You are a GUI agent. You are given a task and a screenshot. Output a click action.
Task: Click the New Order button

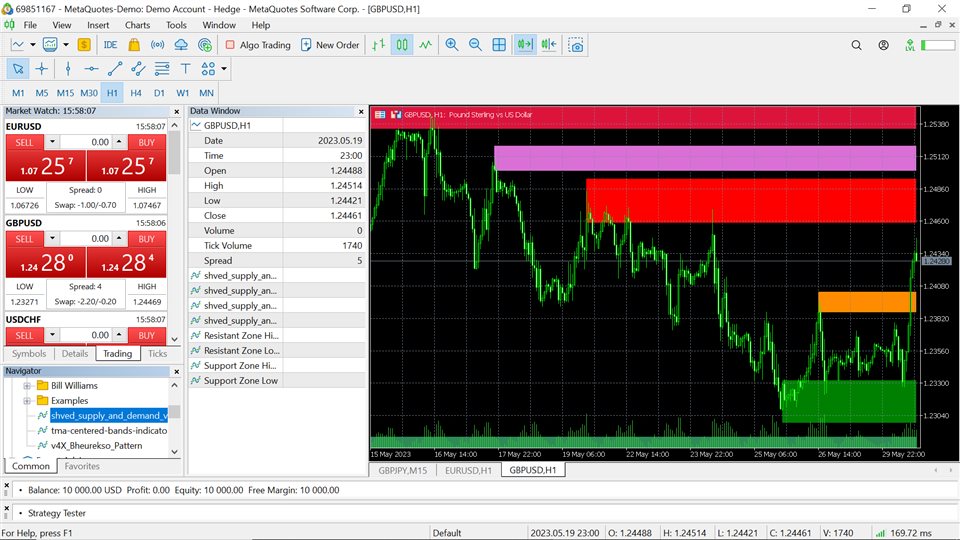tap(330, 45)
